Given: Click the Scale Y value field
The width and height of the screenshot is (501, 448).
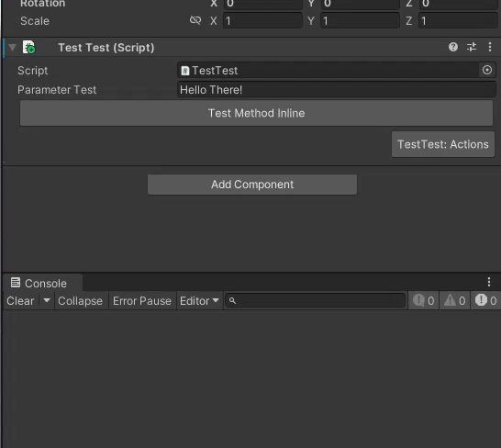Looking at the screenshot, I should (x=360, y=21).
